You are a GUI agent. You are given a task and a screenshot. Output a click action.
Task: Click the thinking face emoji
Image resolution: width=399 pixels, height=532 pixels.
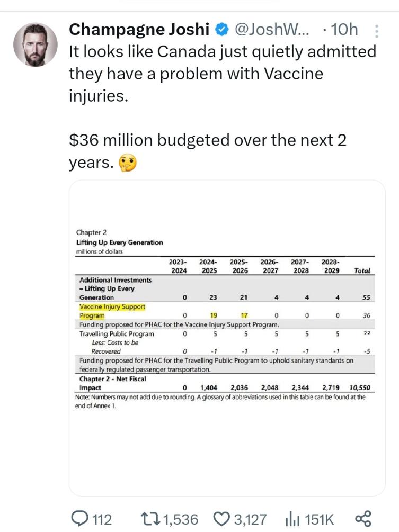pyautogui.click(x=128, y=164)
